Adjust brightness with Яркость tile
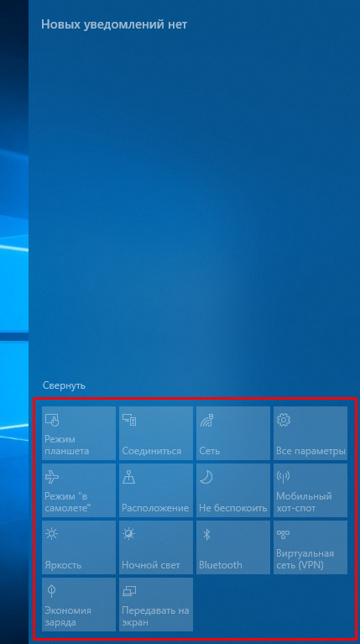The height and width of the screenshot is (644, 360). (x=79, y=547)
